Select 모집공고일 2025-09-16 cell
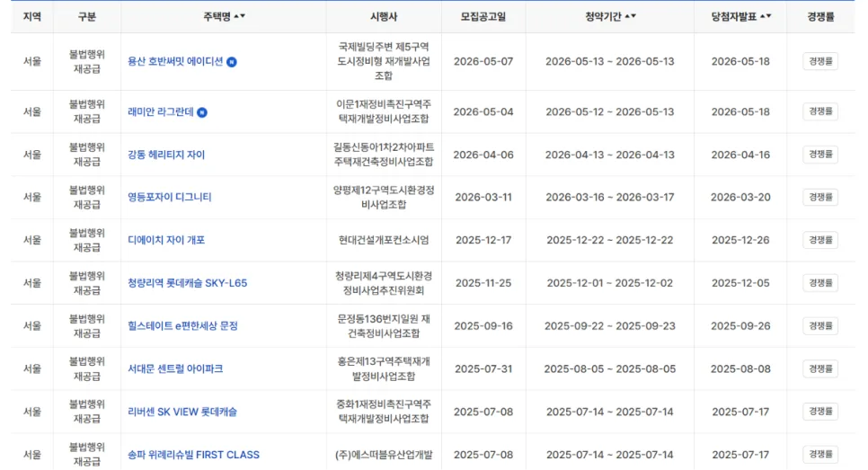 [x=483, y=325]
